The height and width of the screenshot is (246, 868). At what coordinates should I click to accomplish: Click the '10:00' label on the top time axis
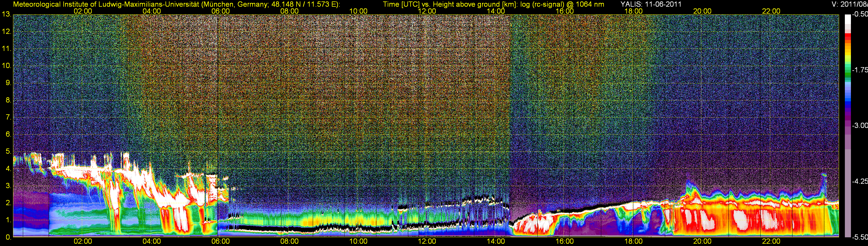click(x=358, y=11)
